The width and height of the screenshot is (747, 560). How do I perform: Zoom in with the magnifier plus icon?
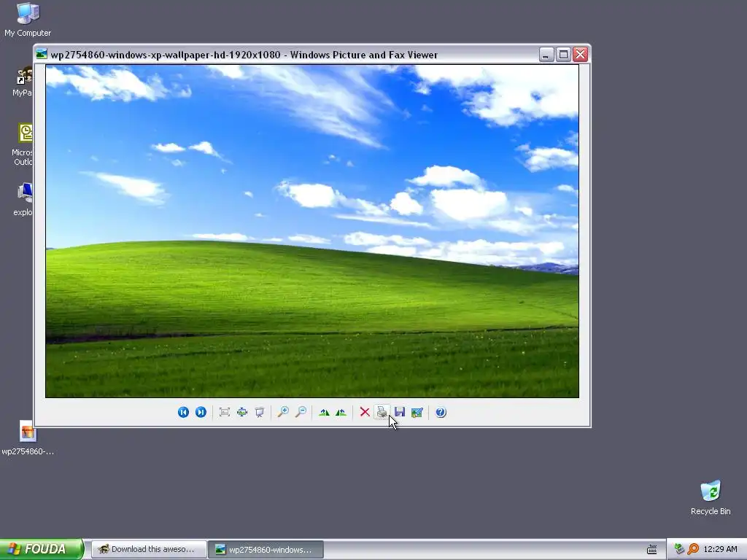[x=283, y=413]
